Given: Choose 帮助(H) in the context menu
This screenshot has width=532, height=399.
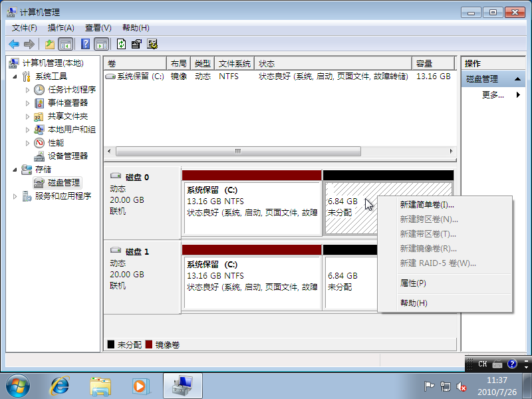Looking at the screenshot, I should pyautogui.click(x=455, y=303).
